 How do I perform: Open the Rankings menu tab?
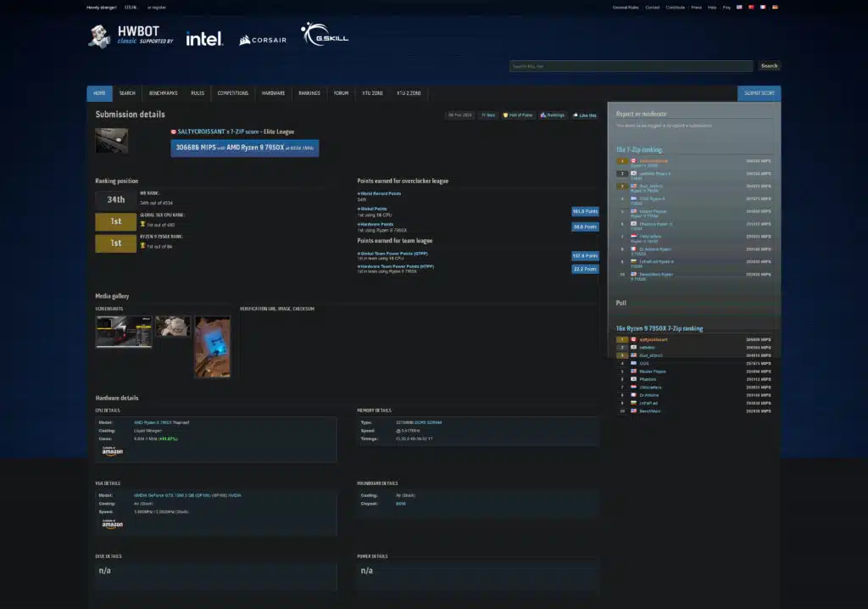point(309,93)
